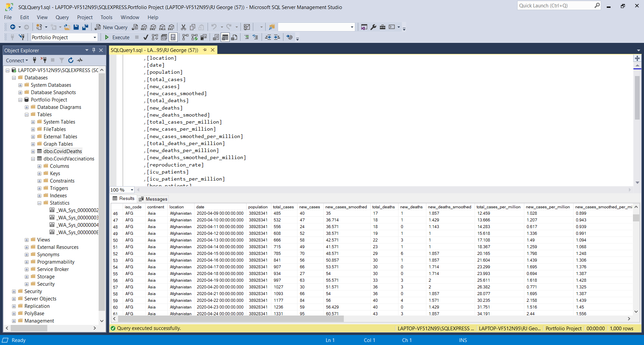Toggle Include Live Query Statistics
The image size is (644, 345).
(x=194, y=37)
